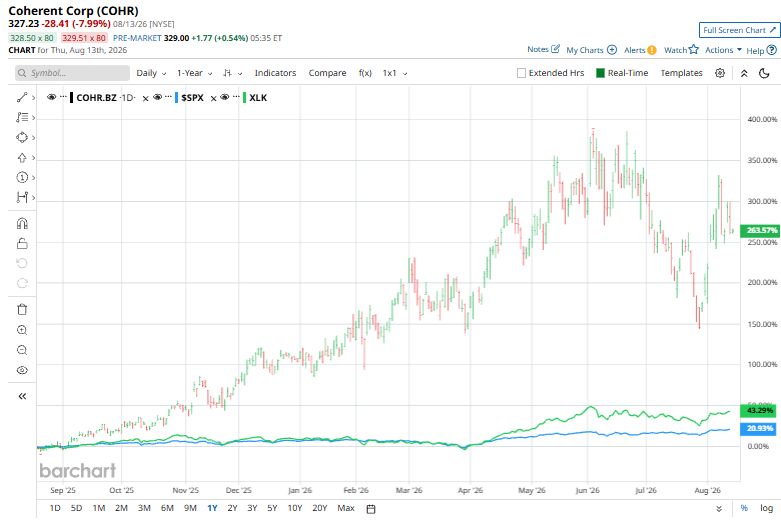
Task: Hide the COHR.BZ series eye icon
Action: [51, 97]
